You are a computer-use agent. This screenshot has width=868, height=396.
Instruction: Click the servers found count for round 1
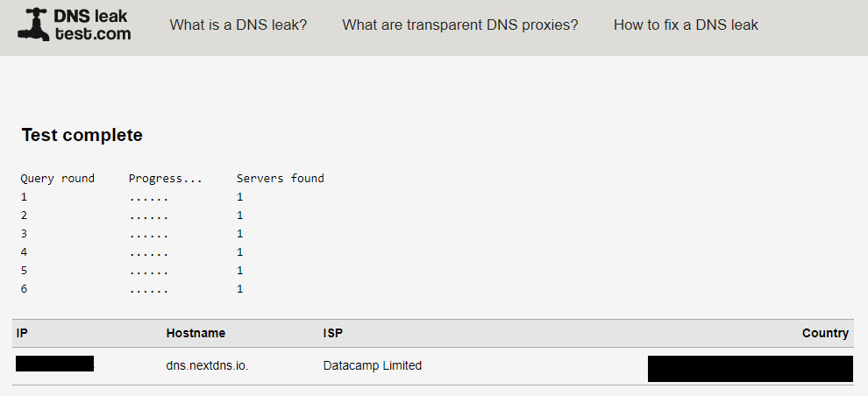[x=240, y=197]
